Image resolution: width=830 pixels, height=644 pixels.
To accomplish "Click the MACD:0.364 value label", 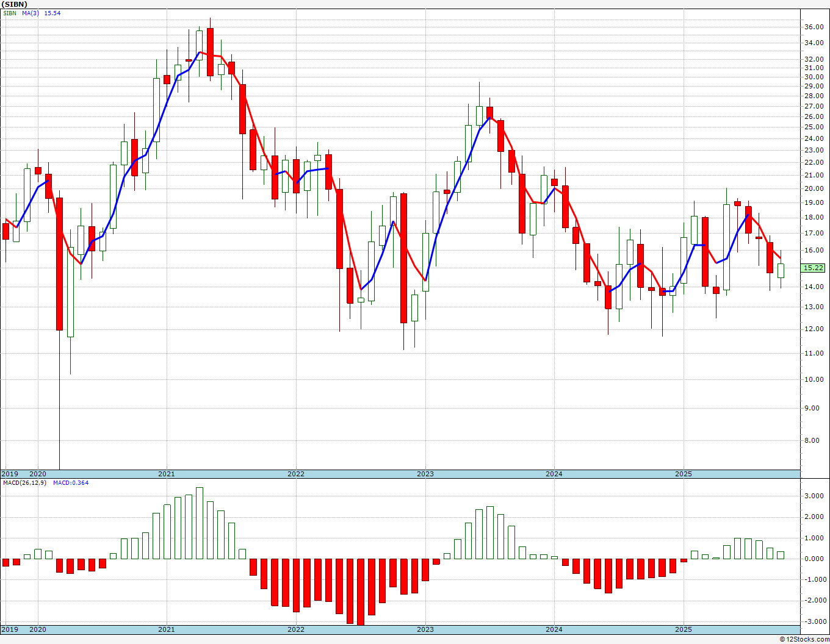I will click(71, 482).
